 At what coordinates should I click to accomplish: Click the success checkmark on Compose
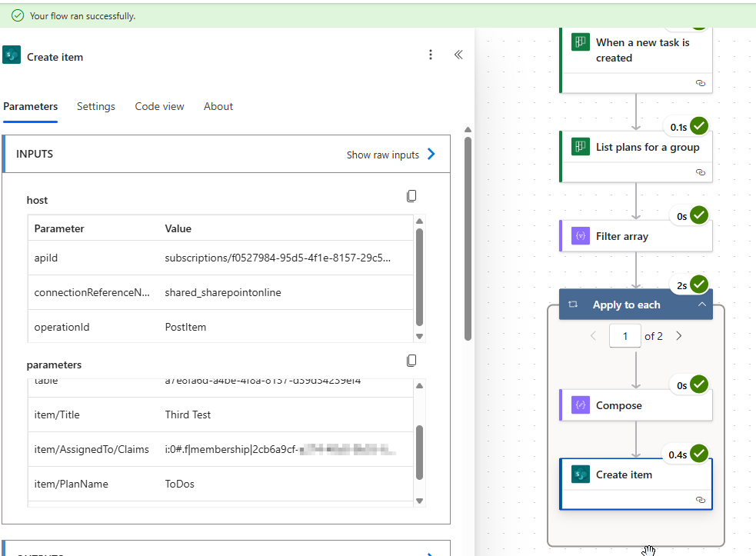[699, 385]
